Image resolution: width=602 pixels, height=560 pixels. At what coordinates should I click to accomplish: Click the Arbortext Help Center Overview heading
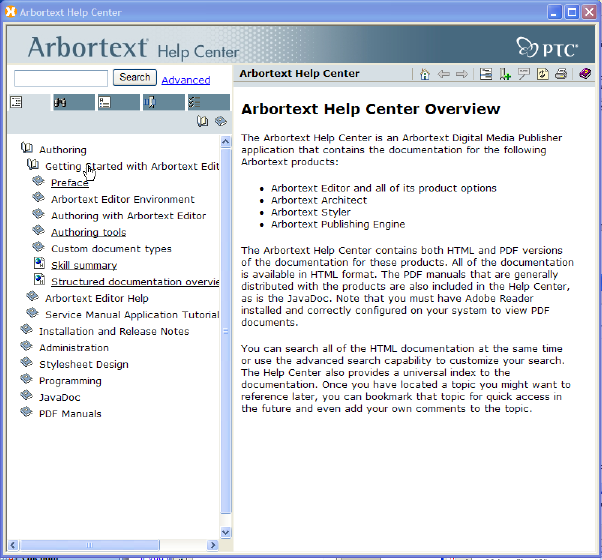coord(371,109)
